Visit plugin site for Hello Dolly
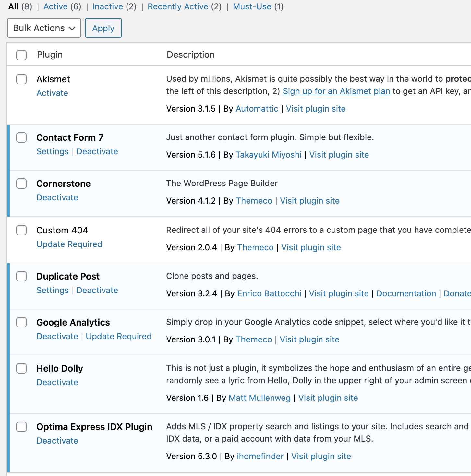The image size is (471, 476). point(328,398)
